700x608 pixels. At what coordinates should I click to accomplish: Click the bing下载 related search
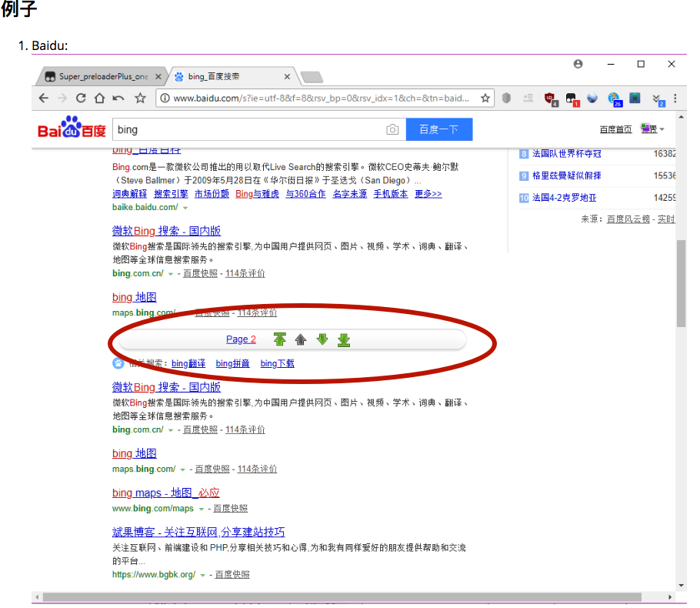[277, 363]
